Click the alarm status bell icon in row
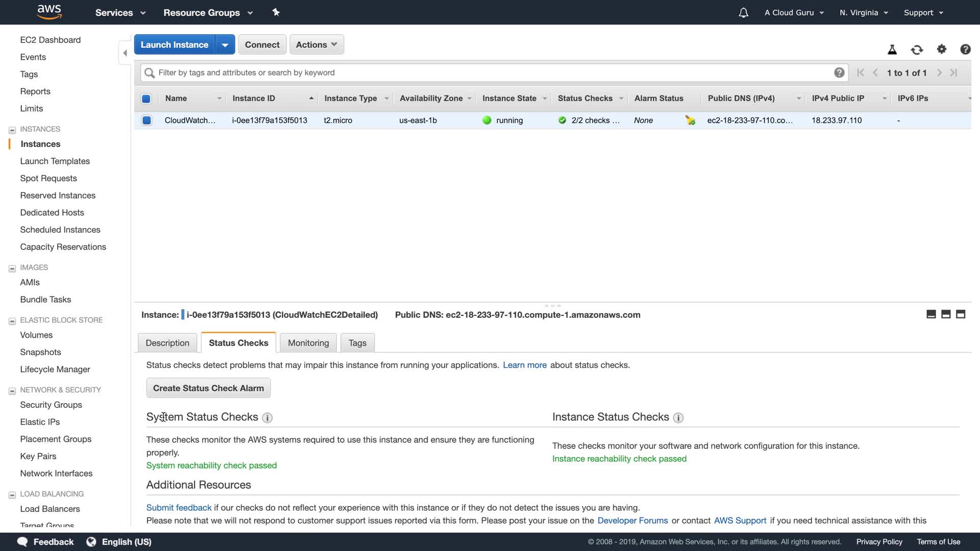 [690, 120]
